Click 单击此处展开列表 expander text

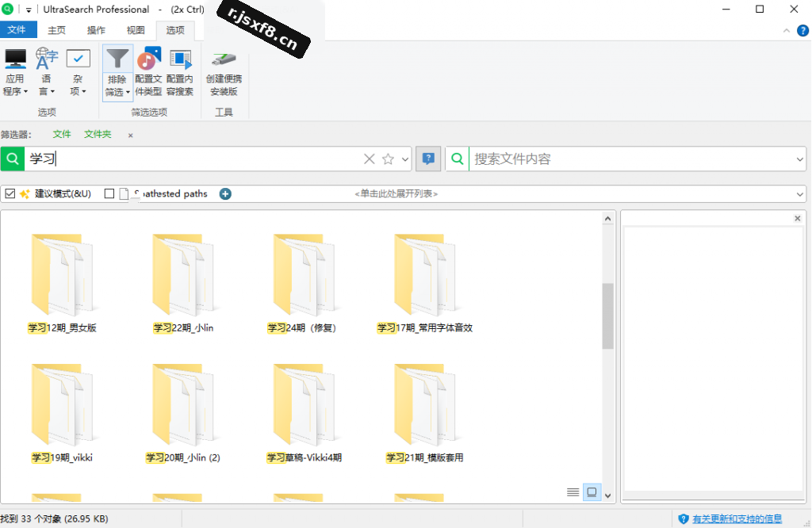click(396, 193)
